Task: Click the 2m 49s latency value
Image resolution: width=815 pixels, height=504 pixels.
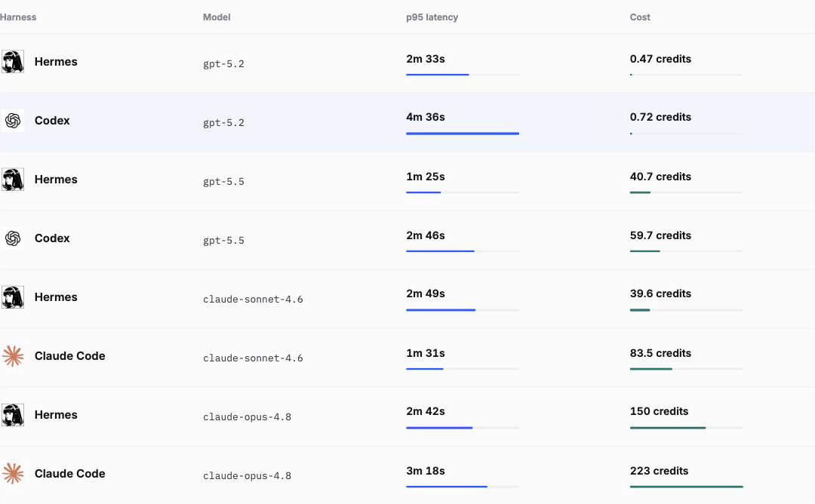Action: point(425,293)
